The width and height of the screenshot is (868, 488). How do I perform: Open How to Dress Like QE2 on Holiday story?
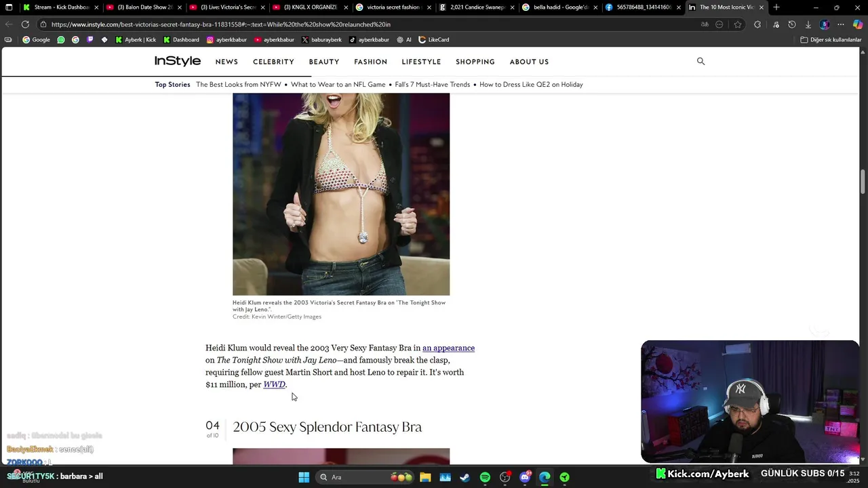tap(531, 85)
